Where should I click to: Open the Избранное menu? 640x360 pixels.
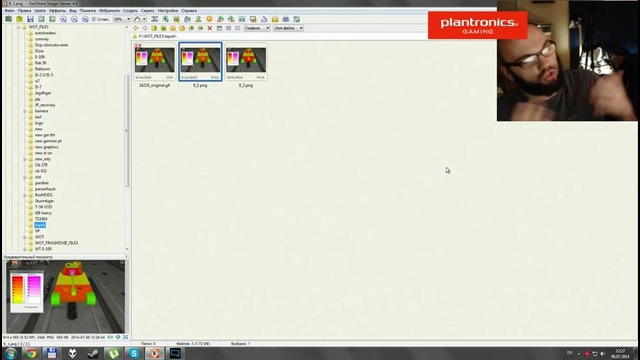coord(109,11)
